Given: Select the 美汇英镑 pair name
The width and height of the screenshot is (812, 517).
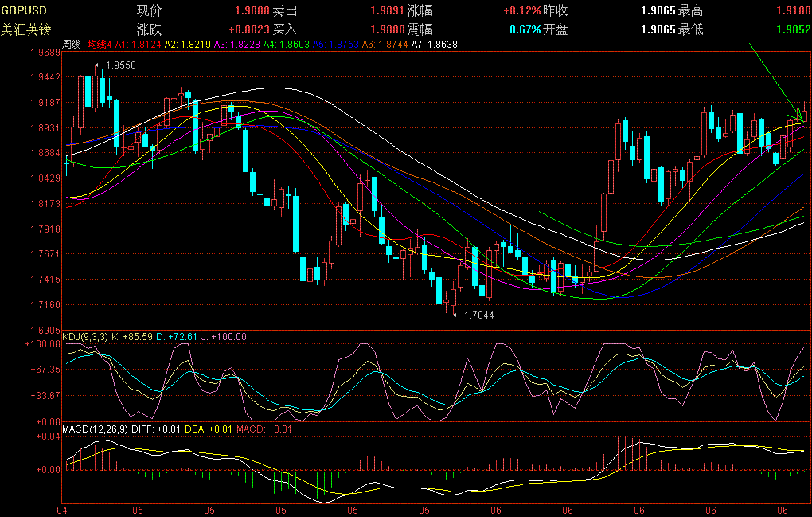Looking at the screenshot, I should 26,29.
